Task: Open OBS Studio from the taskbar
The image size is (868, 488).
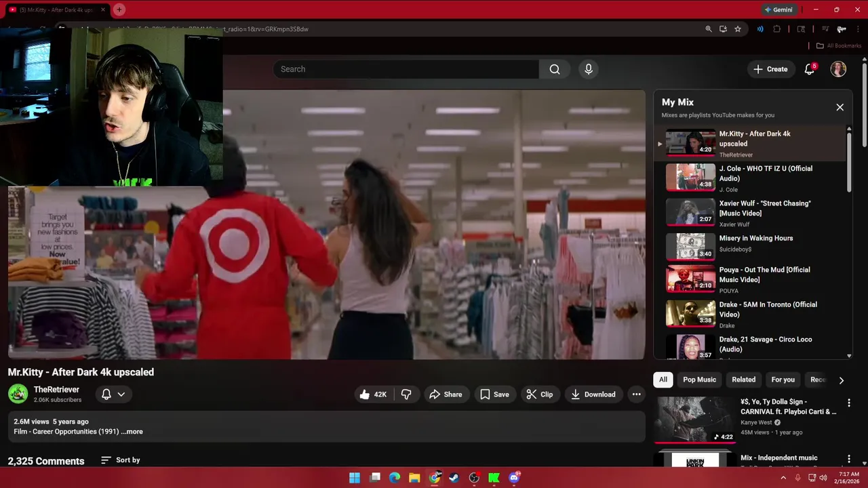Action: click(474, 478)
